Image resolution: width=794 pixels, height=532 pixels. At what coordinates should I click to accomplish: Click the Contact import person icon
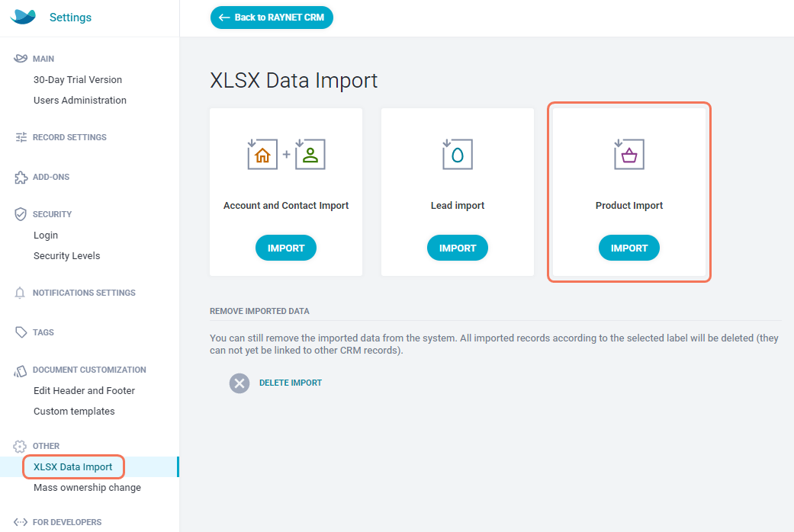click(310, 154)
